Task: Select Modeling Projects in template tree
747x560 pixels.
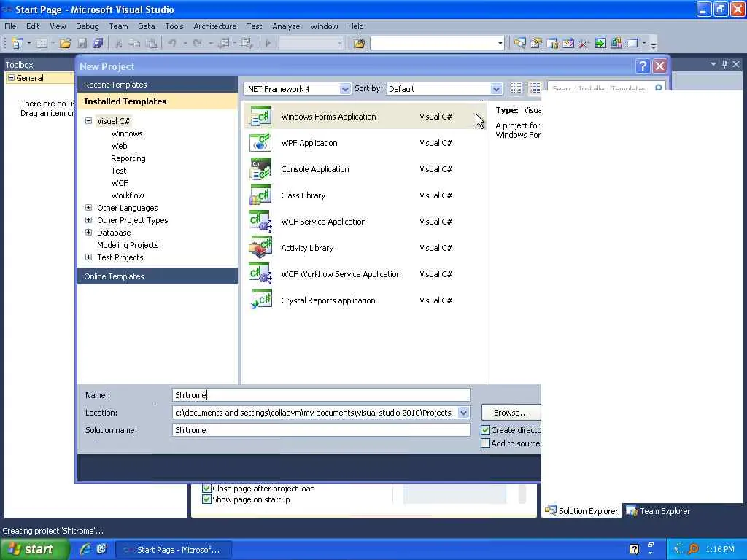Action: pyautogui.click(x=128, y=245)
